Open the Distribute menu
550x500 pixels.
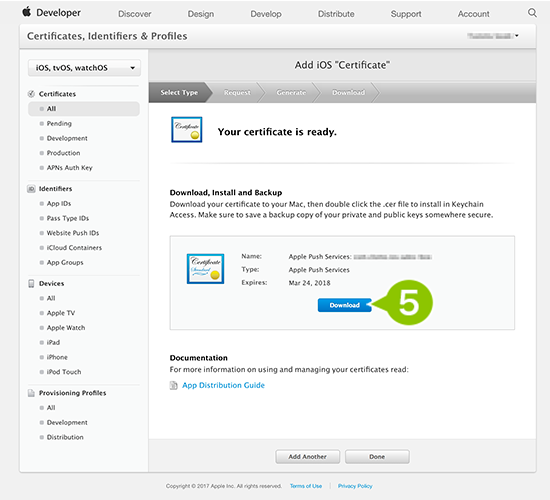click(x=336, y=14)
